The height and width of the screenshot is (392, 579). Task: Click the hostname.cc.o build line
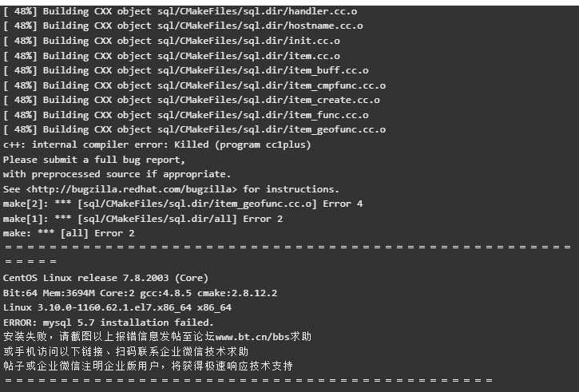tap(183, 26)
